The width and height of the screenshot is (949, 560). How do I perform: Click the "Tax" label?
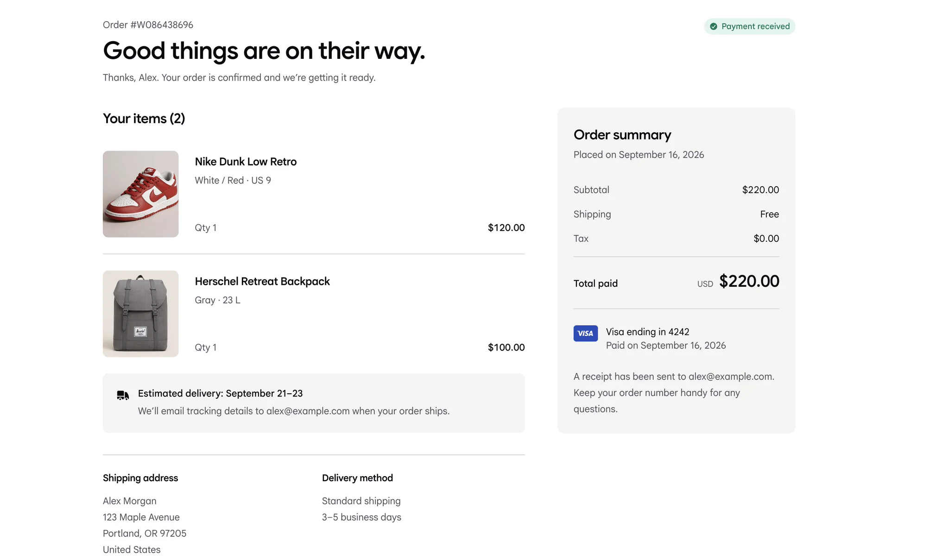coord(581,239)
